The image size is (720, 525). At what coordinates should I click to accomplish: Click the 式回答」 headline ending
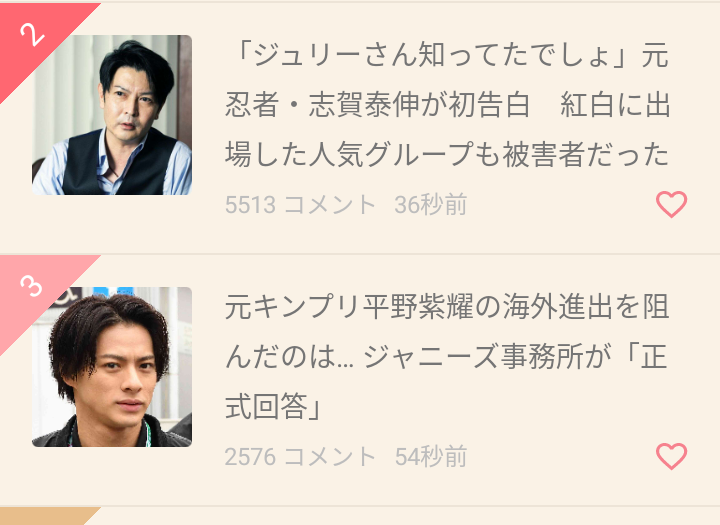click(x=274, y=406)
